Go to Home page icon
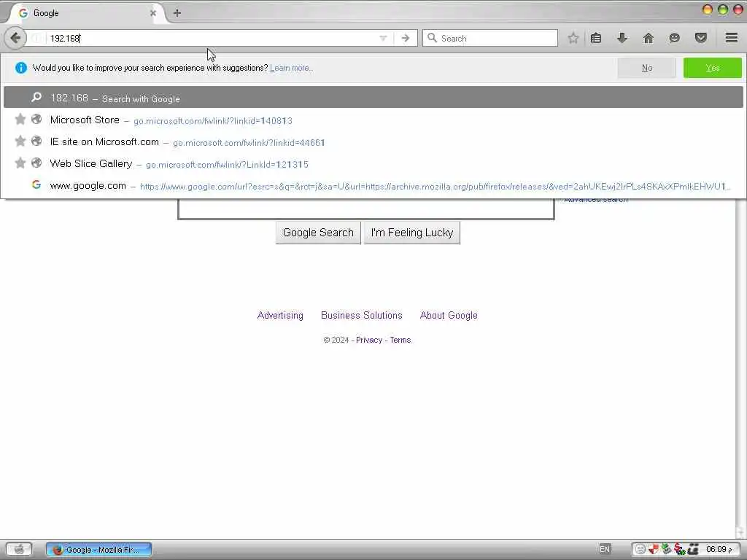Screen dimensions: 747x560 point(649,38)
